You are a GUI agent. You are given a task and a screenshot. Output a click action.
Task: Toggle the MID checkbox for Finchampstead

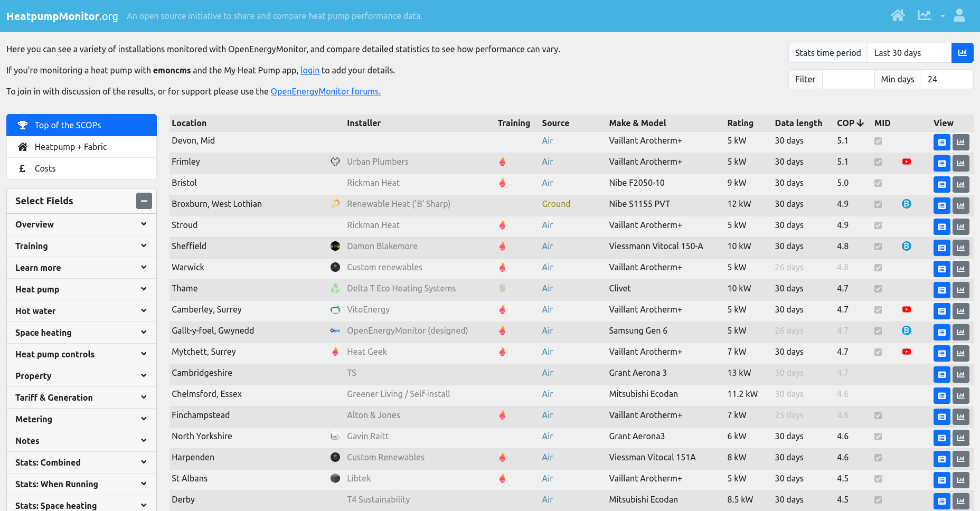point(878,415)
